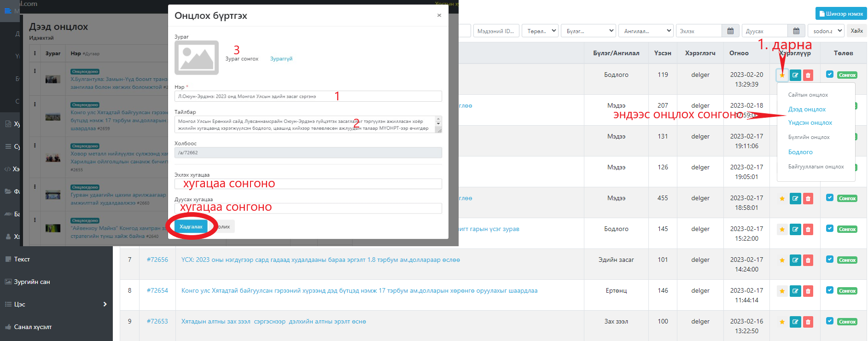This screenshot has height=341, width=868.
Task: Click the edit icon in row #72656
Action: point(795,260)
